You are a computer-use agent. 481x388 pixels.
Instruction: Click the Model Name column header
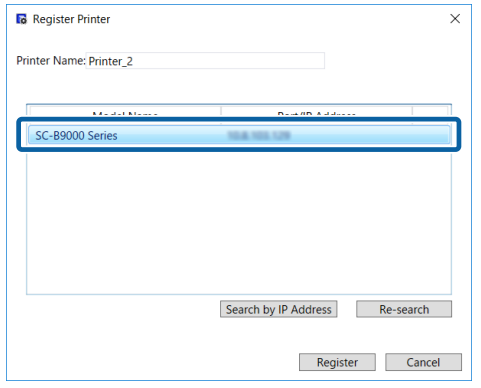[125, 112]
